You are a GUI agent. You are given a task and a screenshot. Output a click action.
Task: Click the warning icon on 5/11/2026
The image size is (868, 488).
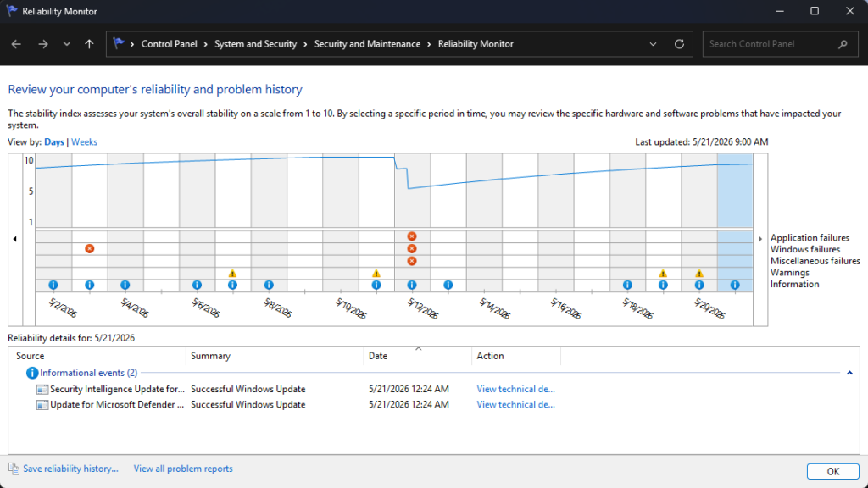(376, 274)
